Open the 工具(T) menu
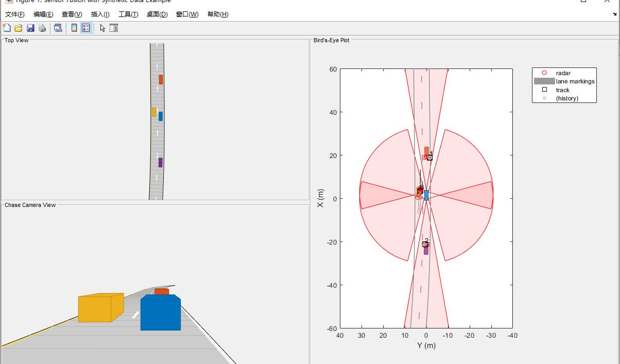This screenshot has width=620, height=364. click(x=128, y=14)
